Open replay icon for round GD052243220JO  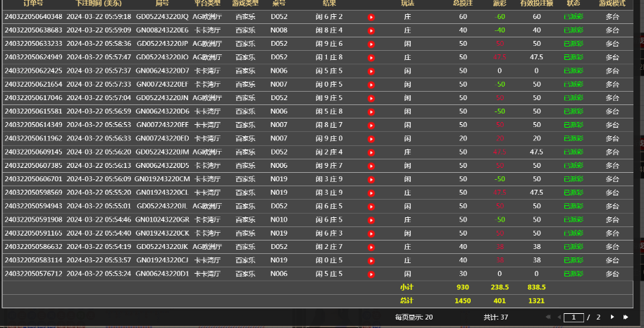[x=371, y=57]
